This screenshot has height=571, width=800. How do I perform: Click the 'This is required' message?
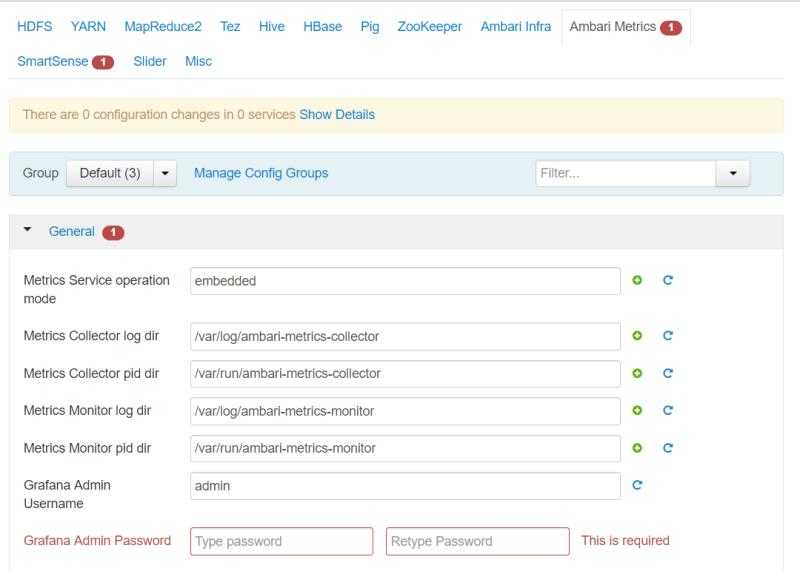click(625, 540)
